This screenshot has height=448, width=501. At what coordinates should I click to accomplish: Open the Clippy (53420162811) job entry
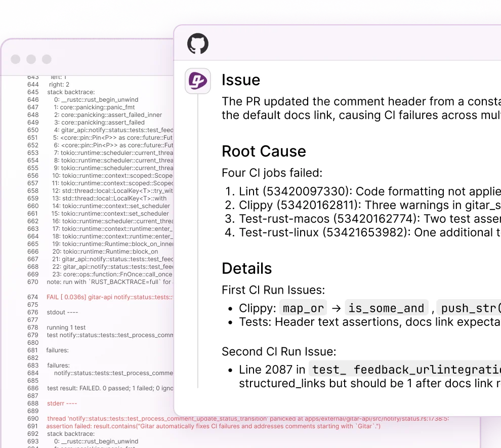pyautogui.click(x=299, y=206)
